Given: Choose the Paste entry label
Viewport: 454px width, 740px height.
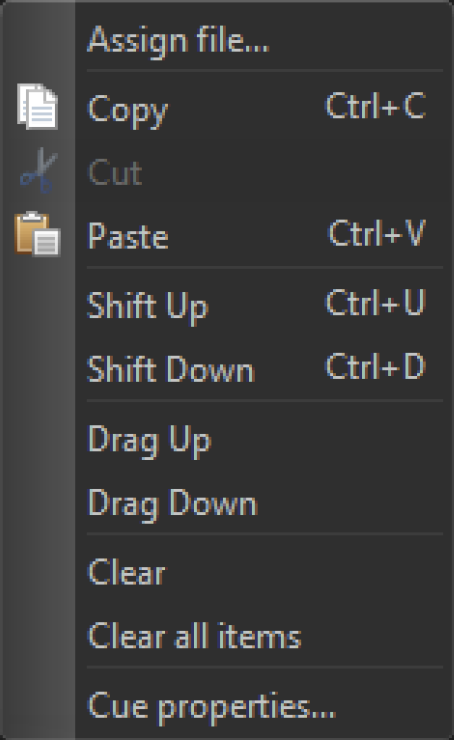Looking at the screenshot, I should pyautogui.click(x=128, y=235).
